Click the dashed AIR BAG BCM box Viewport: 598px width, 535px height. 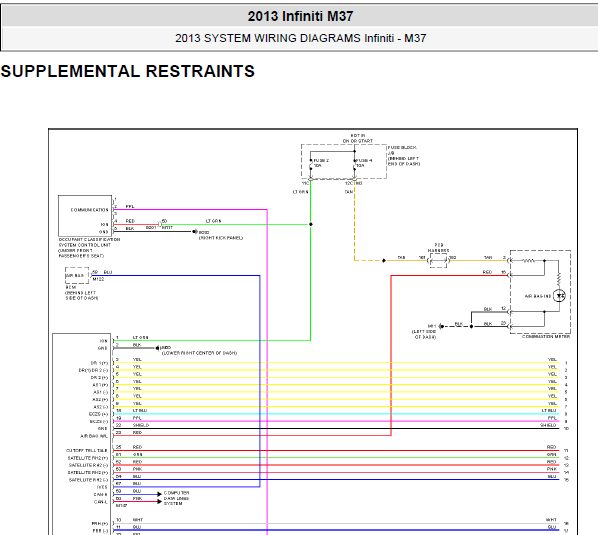tap(77, 275)
